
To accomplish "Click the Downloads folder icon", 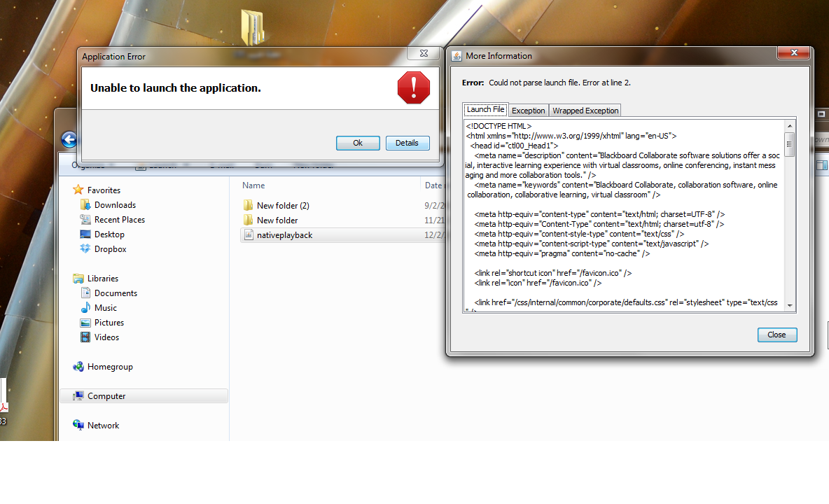I will coord(85,205).
